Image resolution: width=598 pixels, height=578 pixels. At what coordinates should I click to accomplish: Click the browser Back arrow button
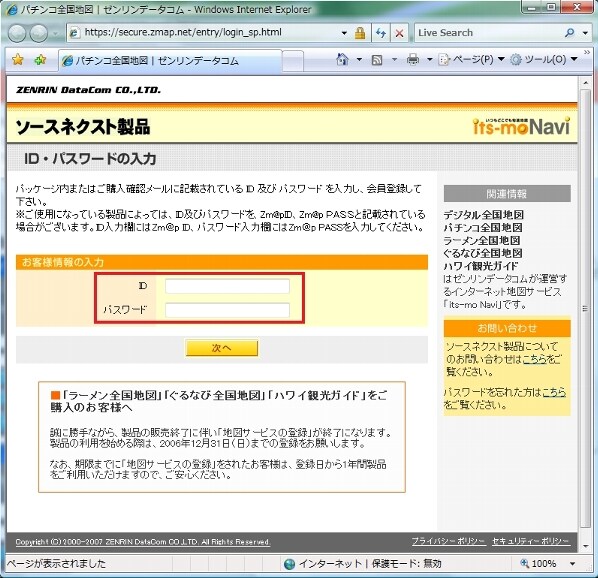coord(17,33)
